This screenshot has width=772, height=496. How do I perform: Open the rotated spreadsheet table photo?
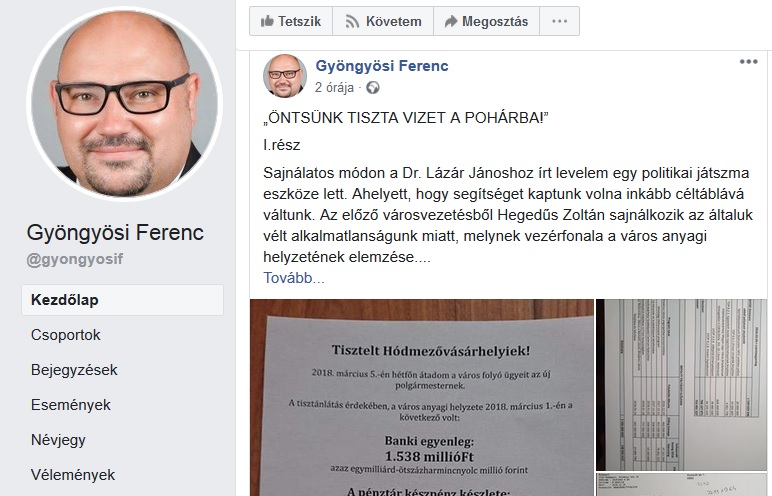click(x=681, y=385)
